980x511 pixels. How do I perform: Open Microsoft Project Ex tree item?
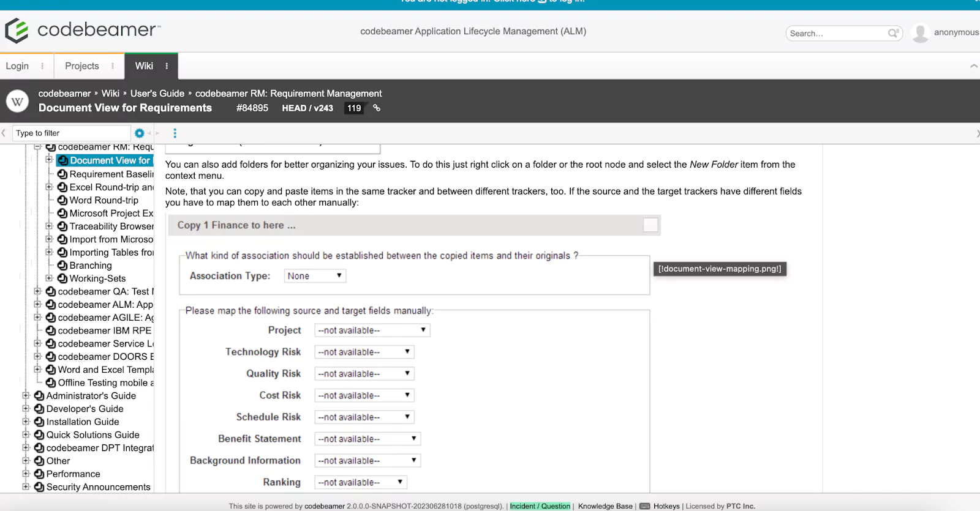[111, 213]
